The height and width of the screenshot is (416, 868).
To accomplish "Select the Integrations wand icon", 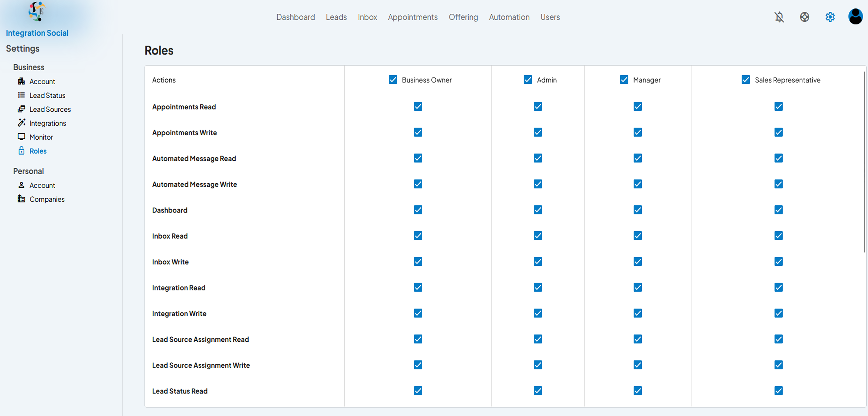I will pos(21,123).
